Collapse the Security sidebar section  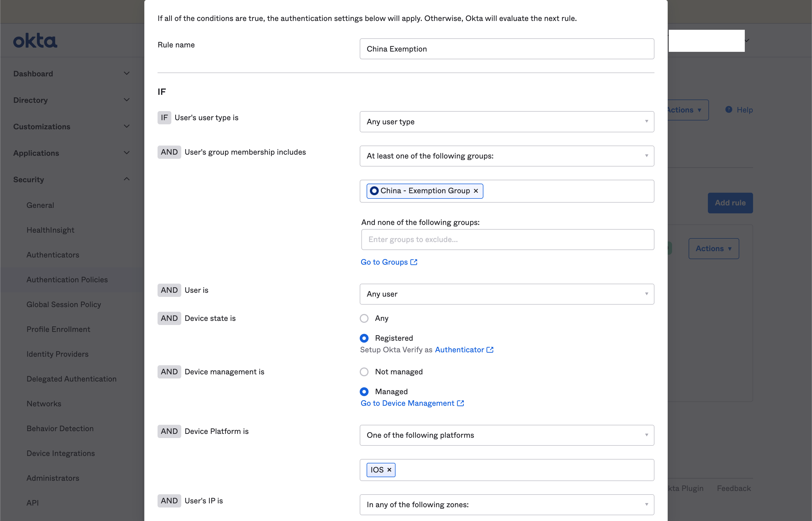(127, 179)
